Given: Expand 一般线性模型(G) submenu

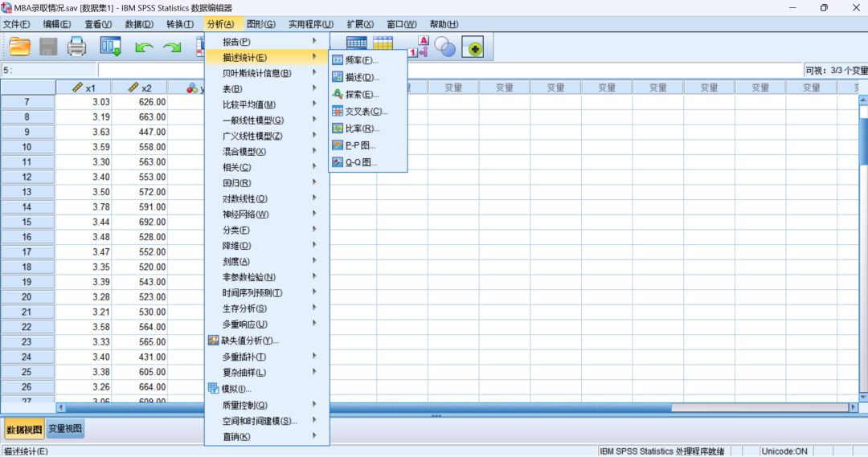Looking at the screenshot, I should [267, 120].
